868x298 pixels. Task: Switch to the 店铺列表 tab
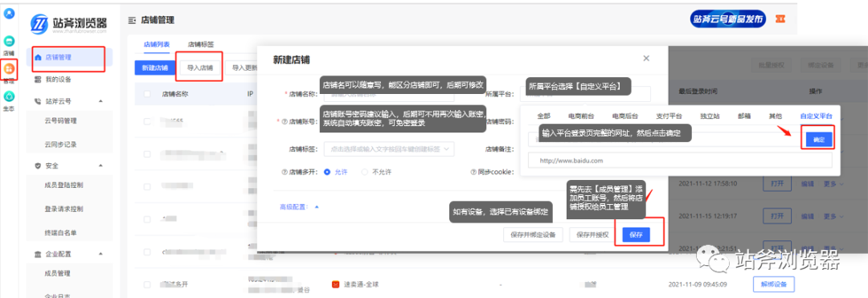coord(157,44)
